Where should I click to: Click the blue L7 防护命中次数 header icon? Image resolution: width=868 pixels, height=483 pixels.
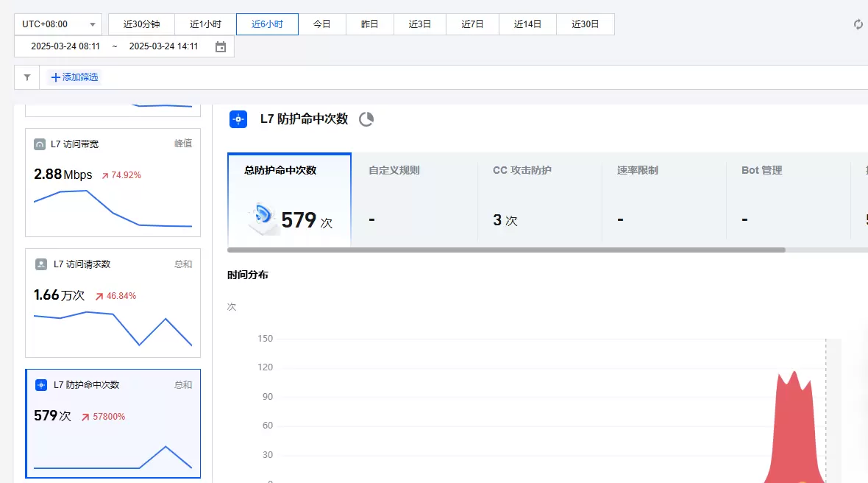tap(238, 119)
